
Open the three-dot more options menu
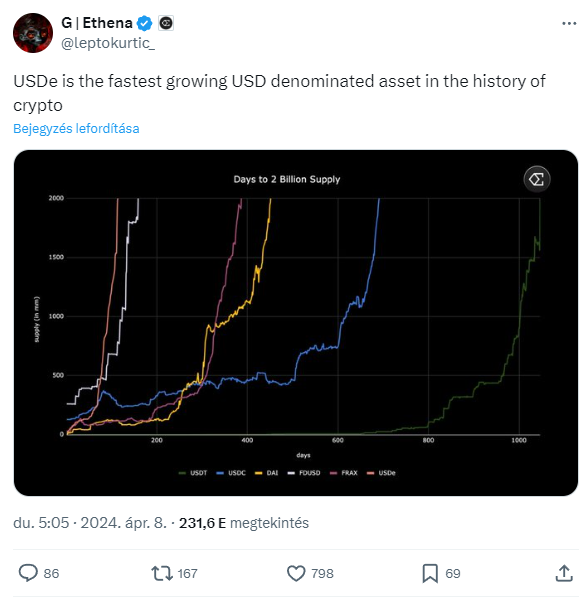pos(569,23)
